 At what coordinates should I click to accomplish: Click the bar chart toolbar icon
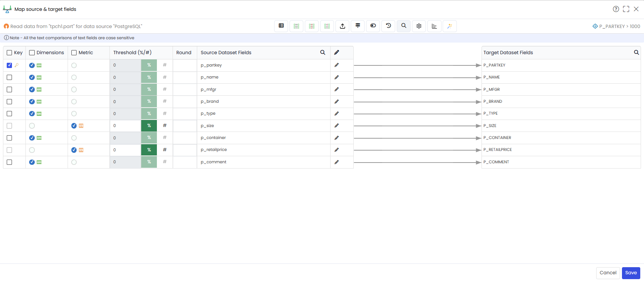pos(434,26)
